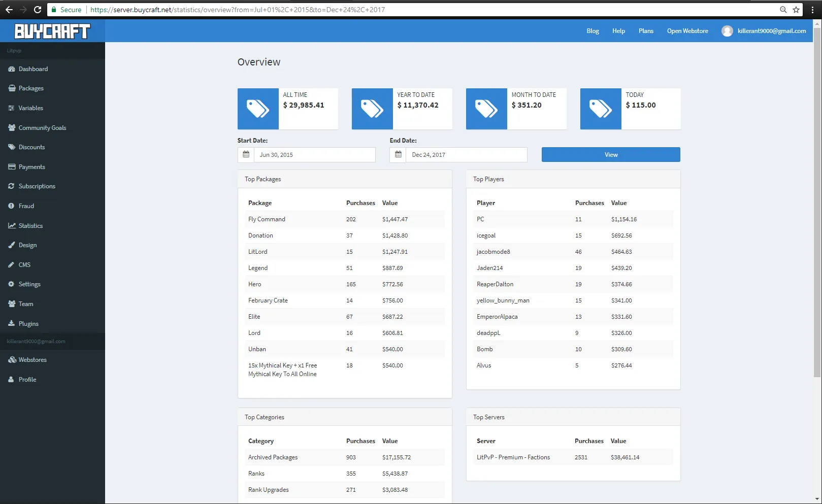Click the February Crate package name

(268, 300)
